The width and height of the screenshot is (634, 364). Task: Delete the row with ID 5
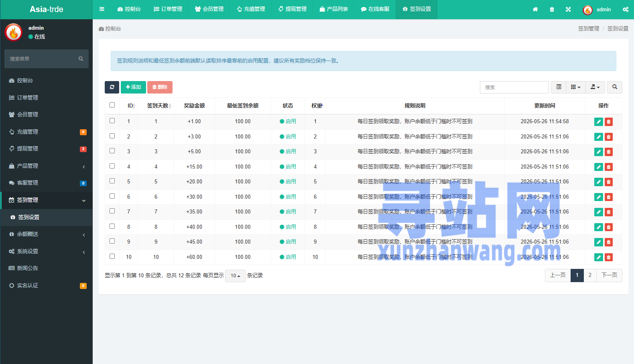point(609,182)
